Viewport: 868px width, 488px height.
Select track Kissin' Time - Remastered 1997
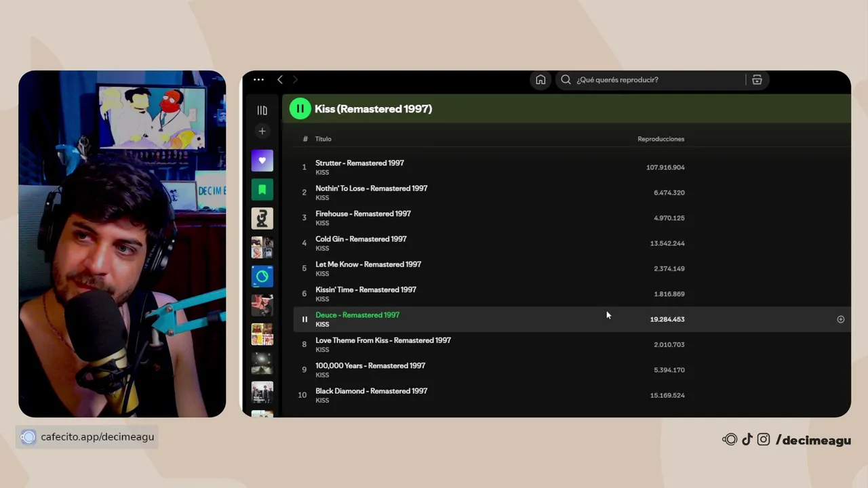point(366,289)
